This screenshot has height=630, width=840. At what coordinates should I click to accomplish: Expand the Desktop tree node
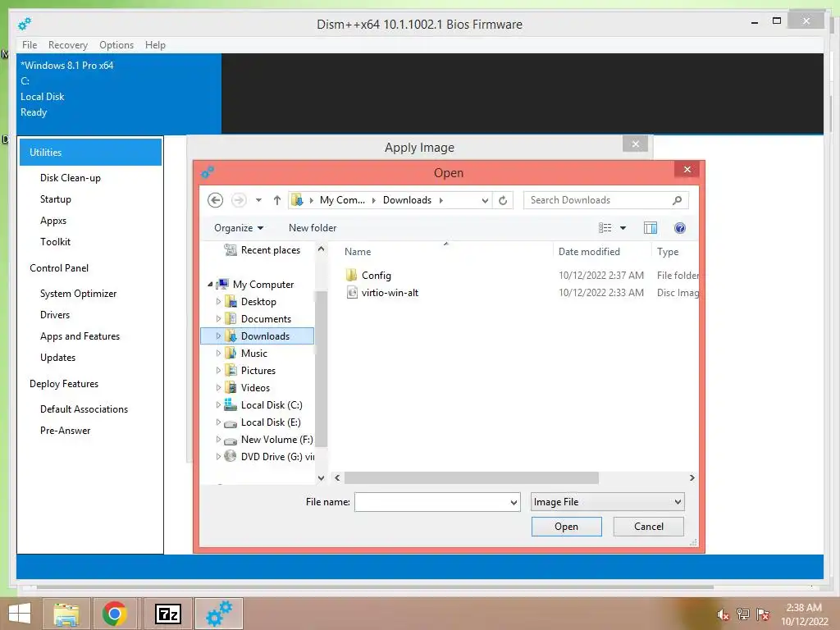[218, 302]
